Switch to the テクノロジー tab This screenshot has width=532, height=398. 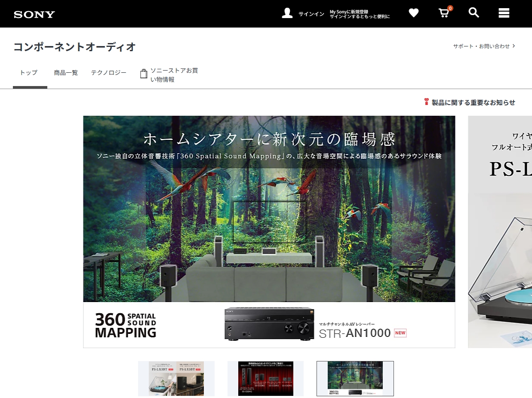[x=108, y=73]
